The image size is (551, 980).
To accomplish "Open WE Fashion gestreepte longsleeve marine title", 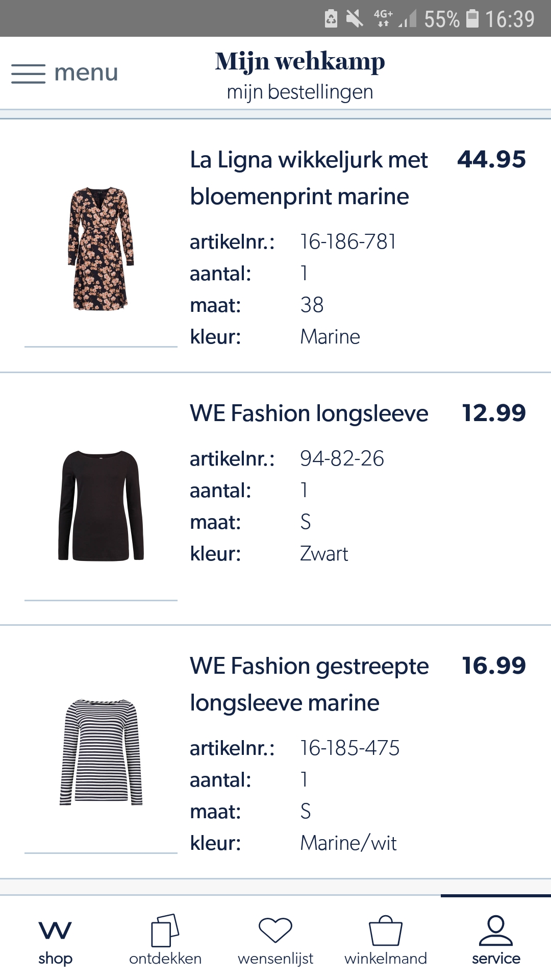I will (309, 684).
